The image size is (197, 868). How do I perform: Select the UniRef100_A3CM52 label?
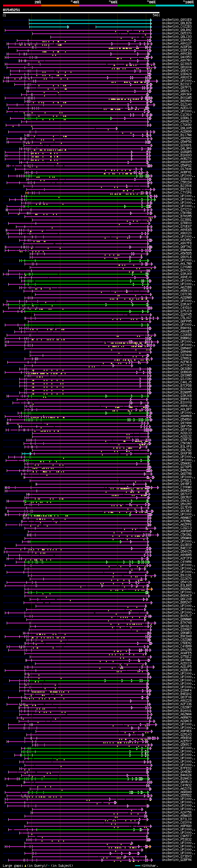click(x=177, y=240)
